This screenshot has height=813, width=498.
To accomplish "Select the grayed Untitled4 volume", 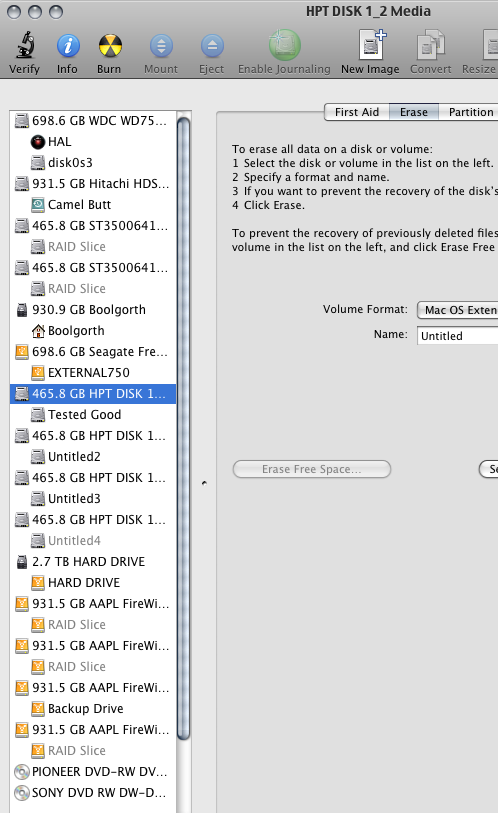I will (x=93, y=540).
